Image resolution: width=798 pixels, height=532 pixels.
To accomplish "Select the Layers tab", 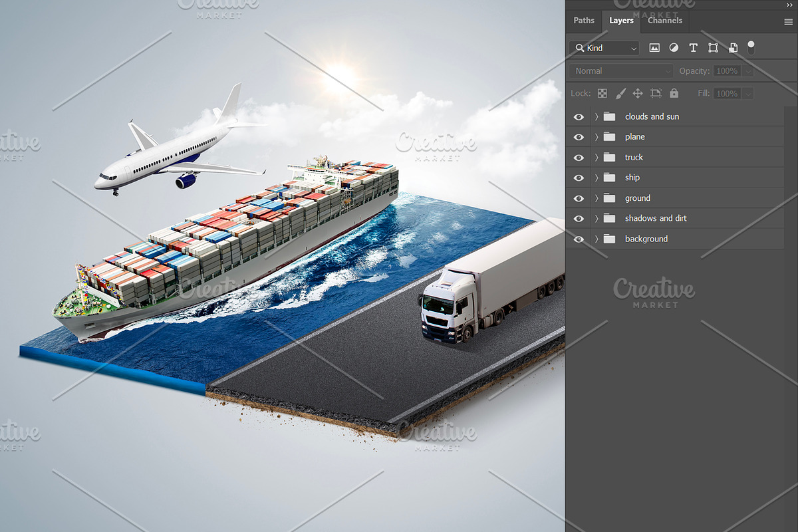I will point(621,21).
